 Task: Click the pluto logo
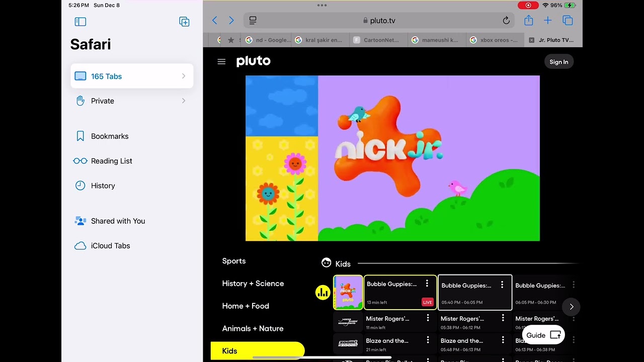(254, 61)
